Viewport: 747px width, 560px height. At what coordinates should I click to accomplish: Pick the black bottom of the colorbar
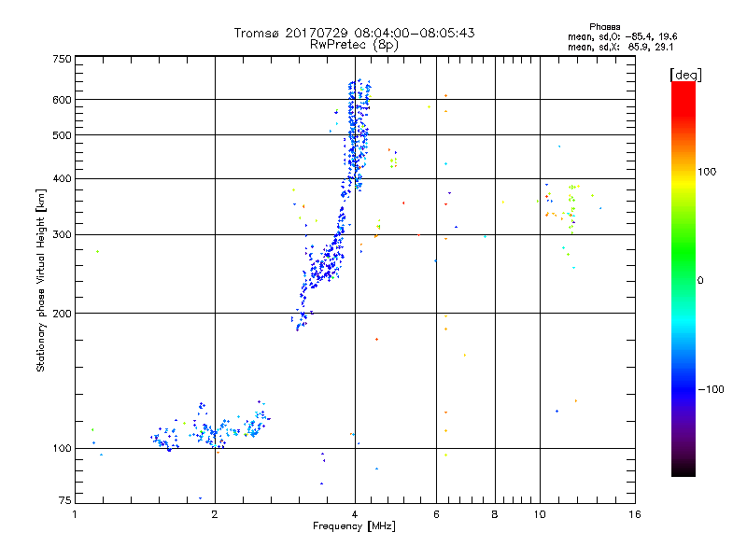tap(684, 471)
